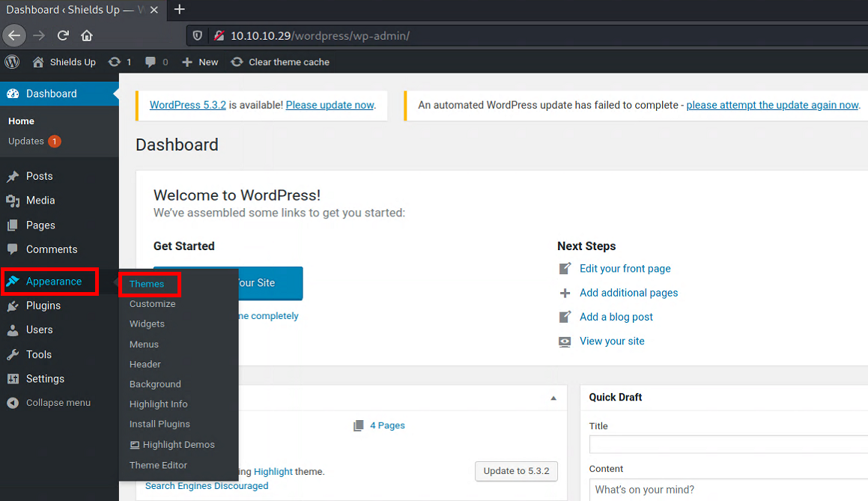Viewport: 868px width, 501px height.
Task: Click the browser home icon
Action: 87,35
